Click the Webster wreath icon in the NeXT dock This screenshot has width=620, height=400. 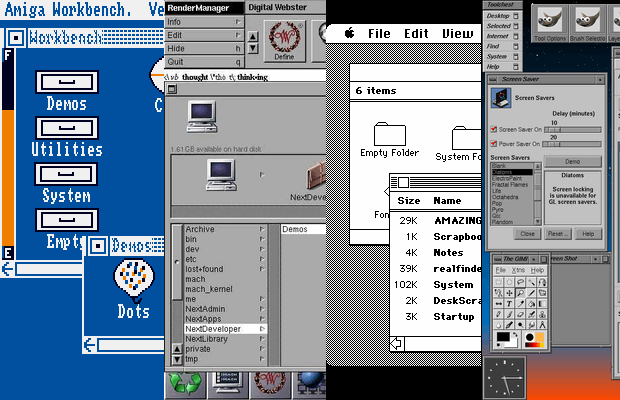point(270,384)
